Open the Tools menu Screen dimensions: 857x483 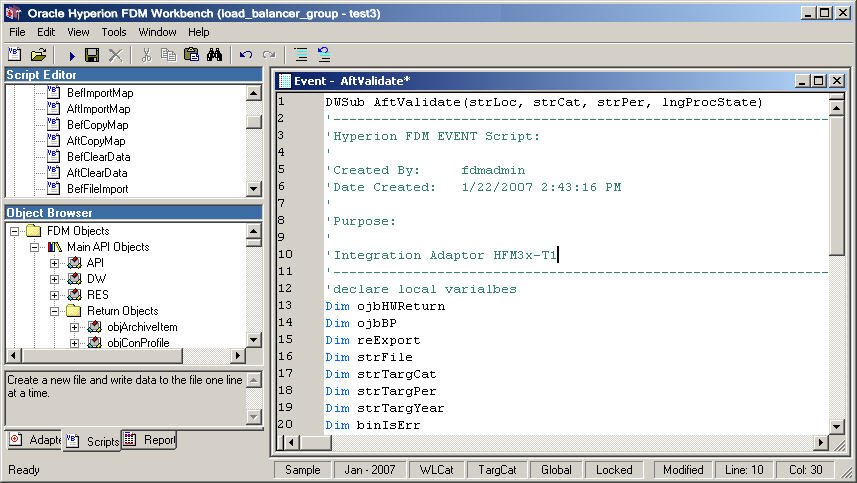coord(114,32)
